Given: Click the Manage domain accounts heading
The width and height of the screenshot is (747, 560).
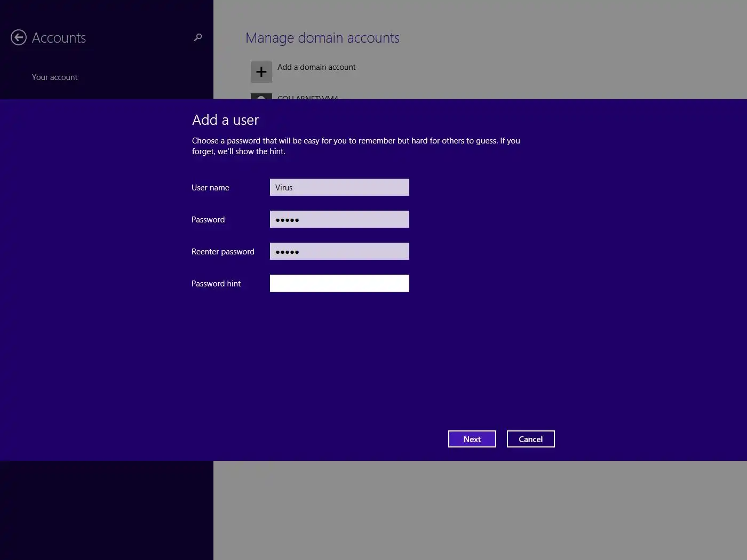Looking at the screenshot, I should click(x=322, y=38).
